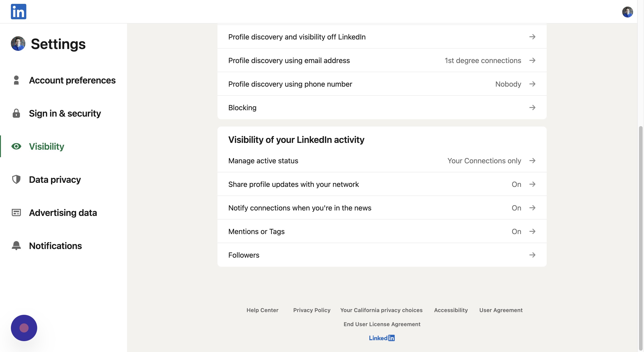Image resolution: width=644 pixels, height=352 pixels.
Task: Click the Account preferences person icon
Action: tap(16, 80)
